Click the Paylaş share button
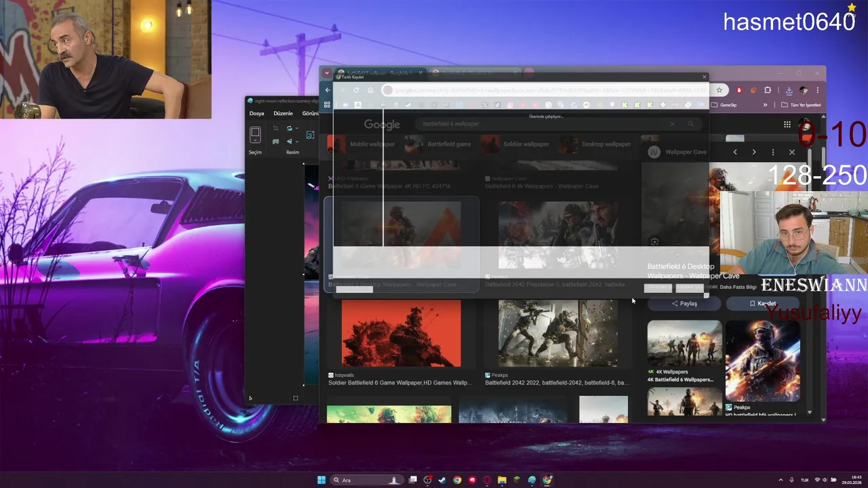 click(x=684, y=304)
